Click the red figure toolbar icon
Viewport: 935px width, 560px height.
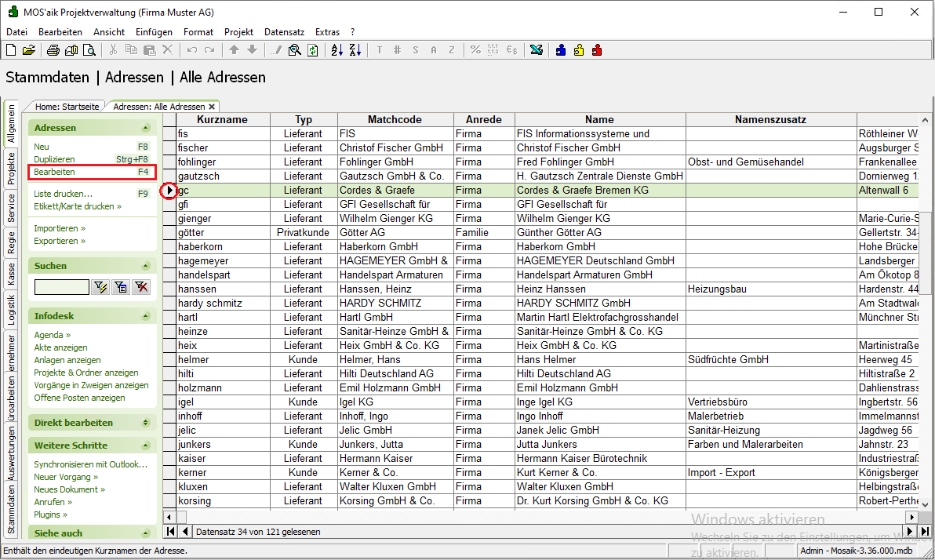point(596,50)
